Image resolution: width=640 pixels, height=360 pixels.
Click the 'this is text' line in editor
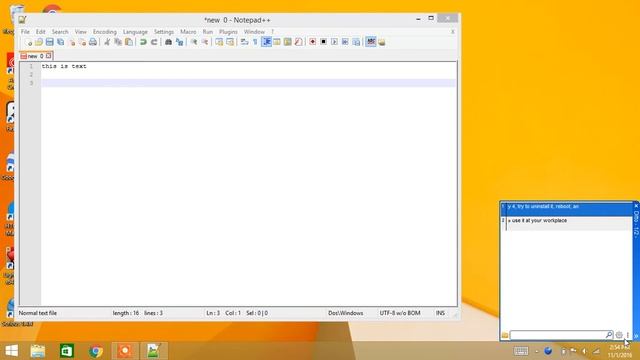(x=64, y=66)
